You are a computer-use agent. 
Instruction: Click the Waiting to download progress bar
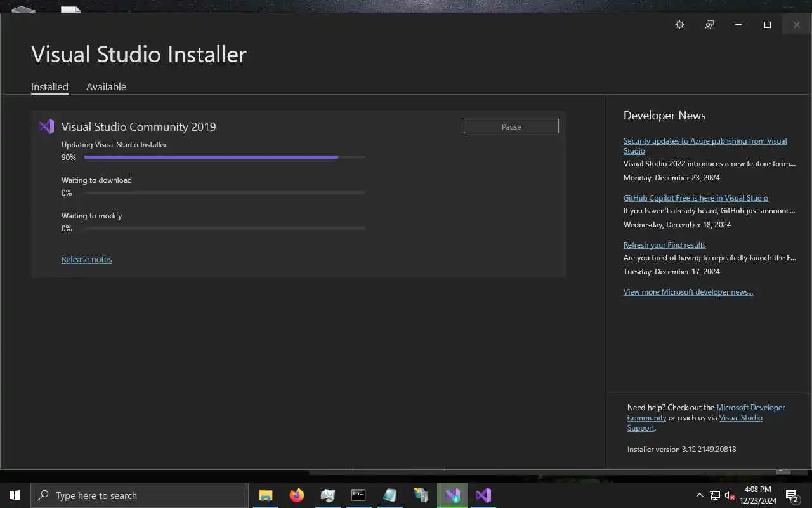tap(225, 192)
